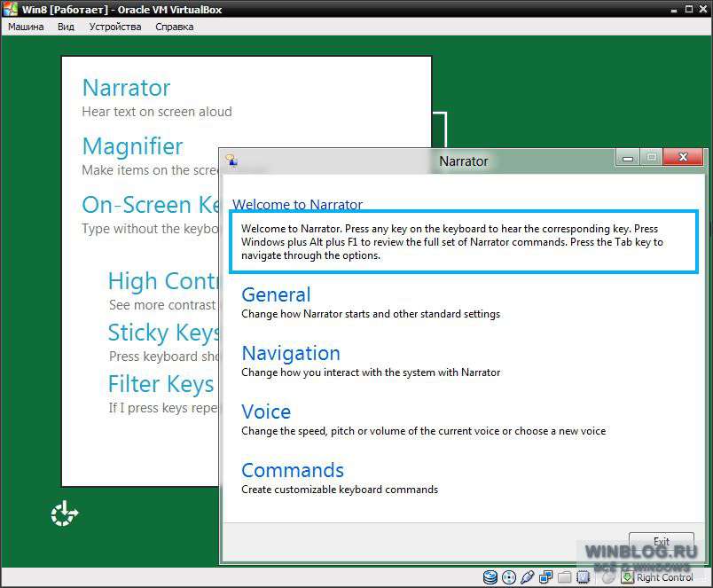Toggle Sticky Keys in Ease of Access list
This screenshot has width=713, height=588.
(164, 333)
